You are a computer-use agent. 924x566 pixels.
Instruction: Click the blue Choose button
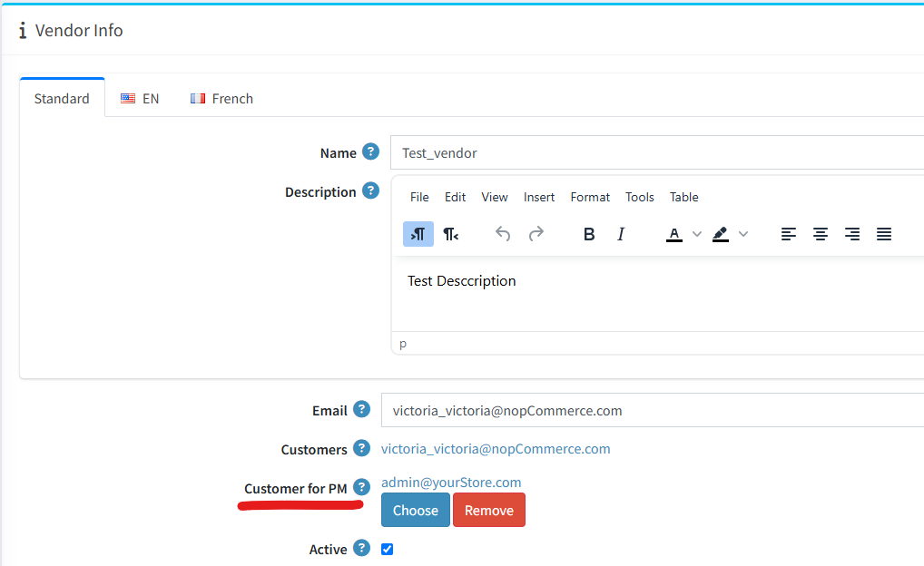(416, 510)
